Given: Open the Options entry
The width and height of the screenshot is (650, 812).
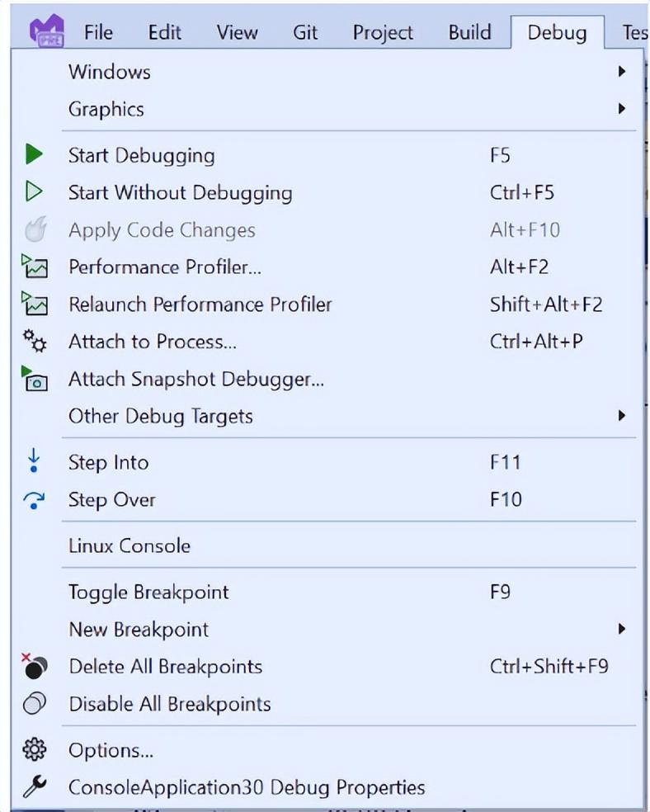Looking at the screenshot, I should (x=327, y=750).
